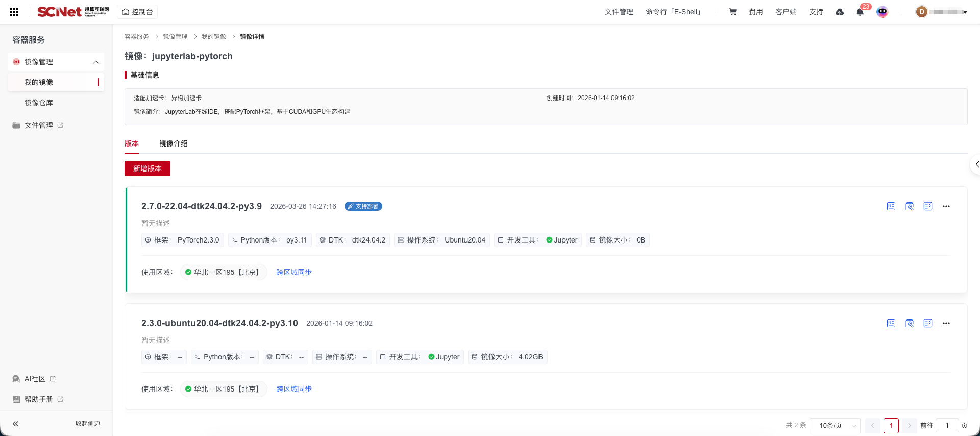Click the previous page arrow
This screenshot has width=980, height=436.
(873, 425)
